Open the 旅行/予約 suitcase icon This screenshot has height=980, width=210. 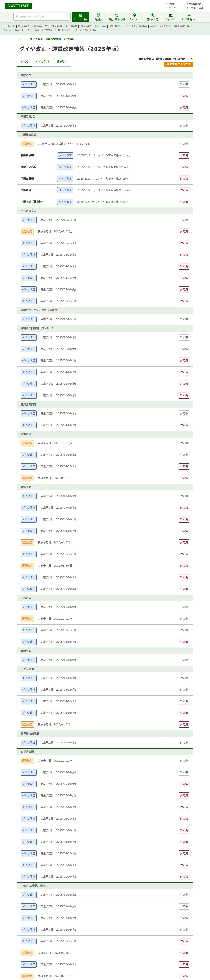tap(152, 17)
